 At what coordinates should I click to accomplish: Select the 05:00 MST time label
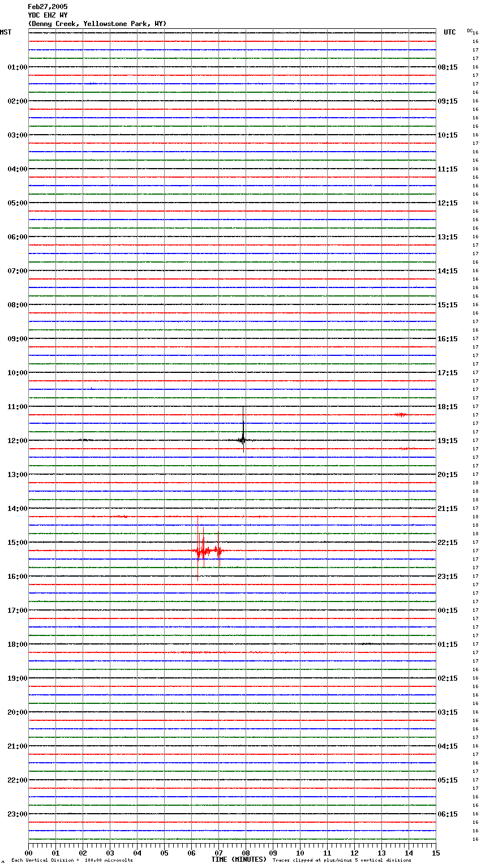pyautogui.click(x=18, y=203)
